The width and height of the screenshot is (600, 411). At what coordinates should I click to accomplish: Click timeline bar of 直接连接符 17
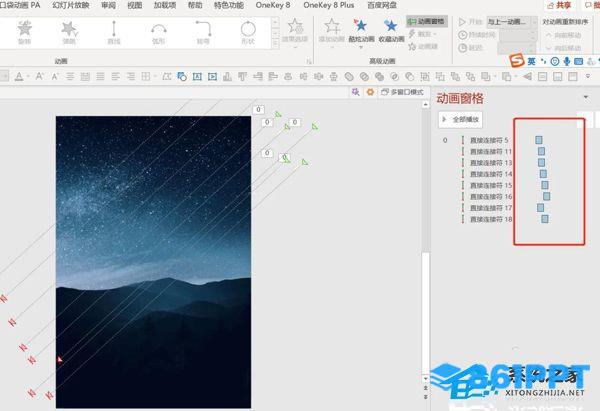pos(540,207)
